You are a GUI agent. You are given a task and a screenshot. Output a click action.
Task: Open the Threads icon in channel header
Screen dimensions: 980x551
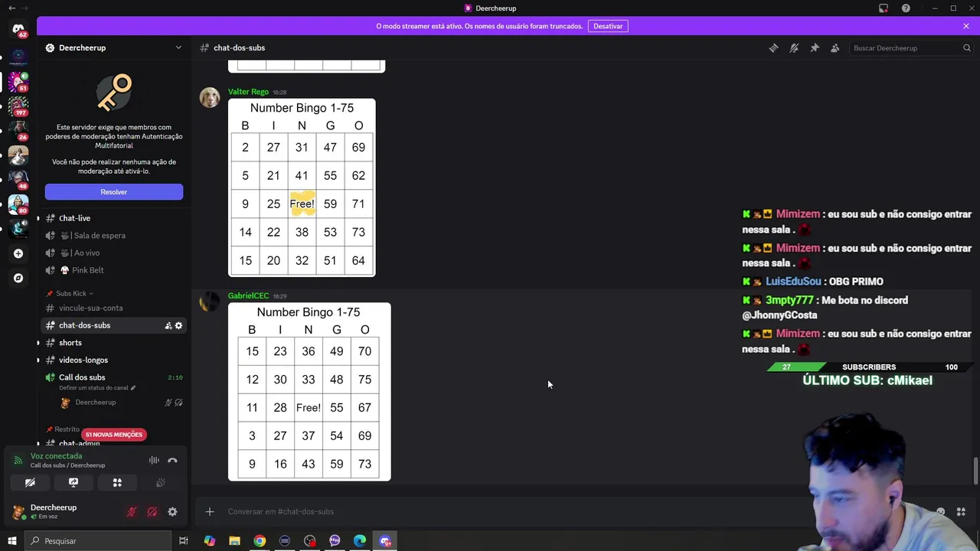(773, 47)
